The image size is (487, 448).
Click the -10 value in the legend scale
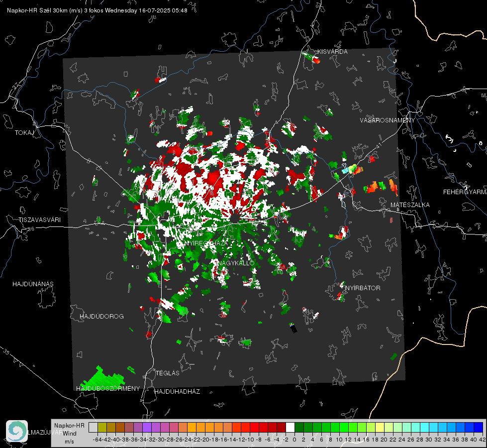[250, 440]
